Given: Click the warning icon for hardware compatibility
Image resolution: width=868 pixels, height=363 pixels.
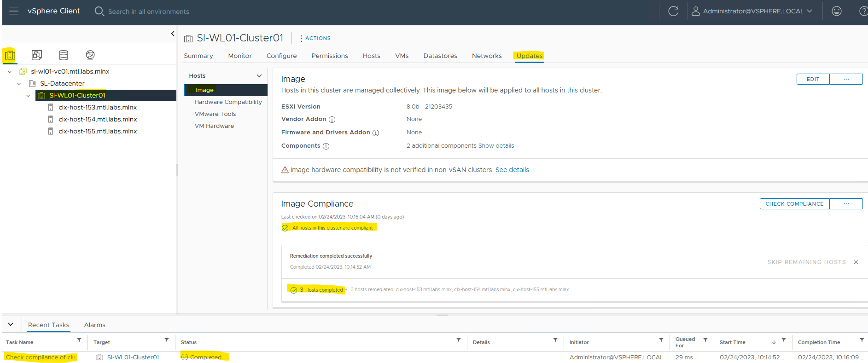Looking at the screenshot, I should [x=285, y=170].
